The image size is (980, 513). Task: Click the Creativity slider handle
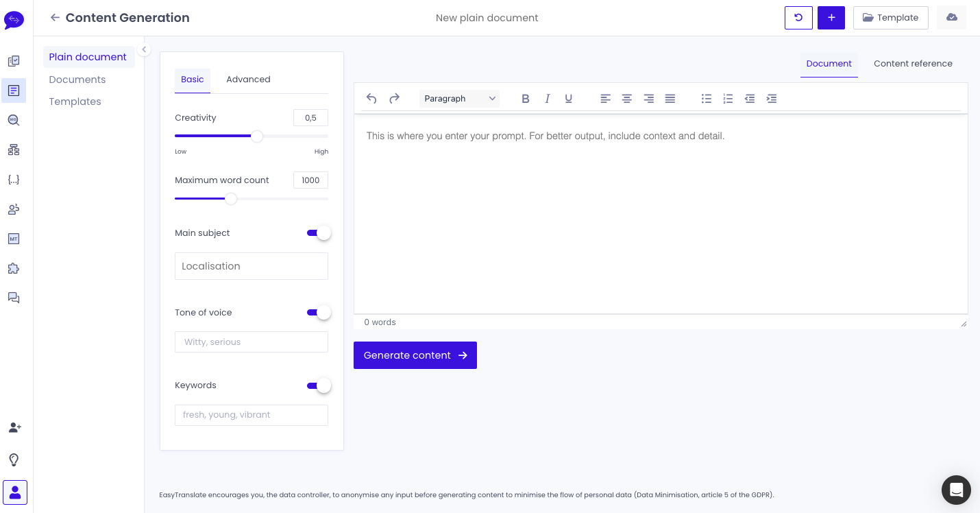coord(257,136)
